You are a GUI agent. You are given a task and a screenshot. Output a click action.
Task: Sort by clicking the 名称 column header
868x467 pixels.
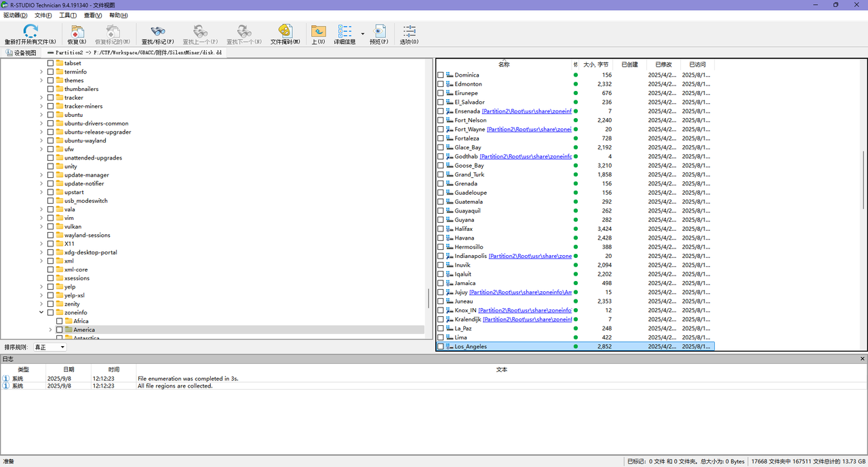click(504, 64)
